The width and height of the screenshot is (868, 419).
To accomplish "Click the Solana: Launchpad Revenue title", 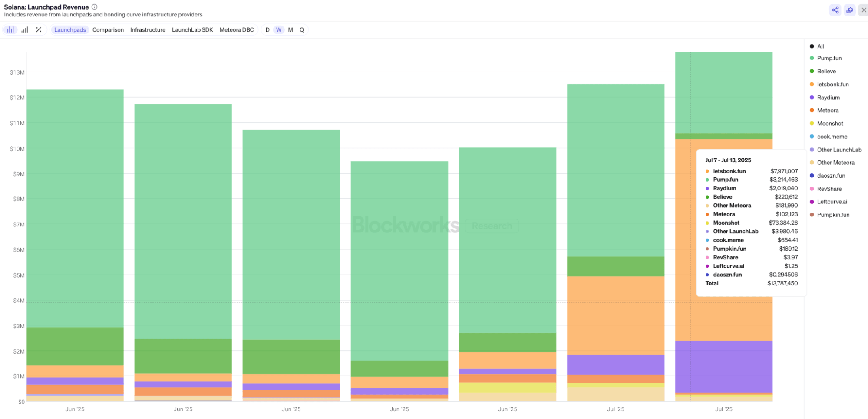I will pos(46,7).
